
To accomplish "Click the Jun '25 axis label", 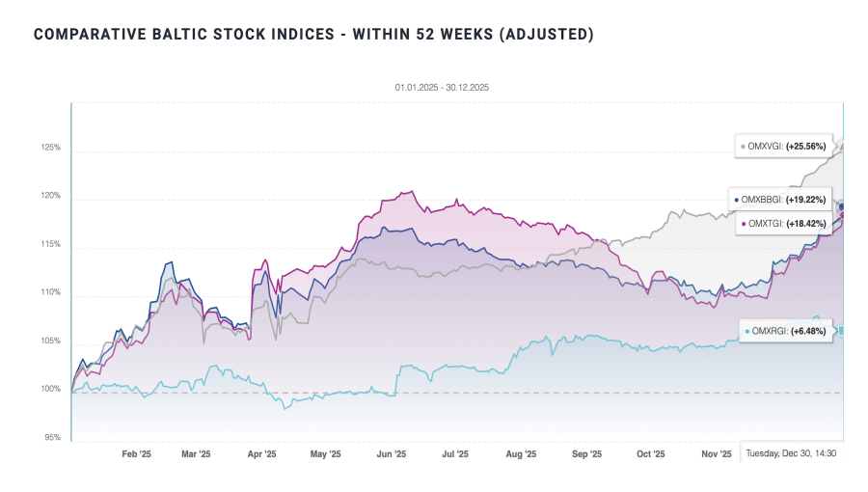I will click(391, 453).
